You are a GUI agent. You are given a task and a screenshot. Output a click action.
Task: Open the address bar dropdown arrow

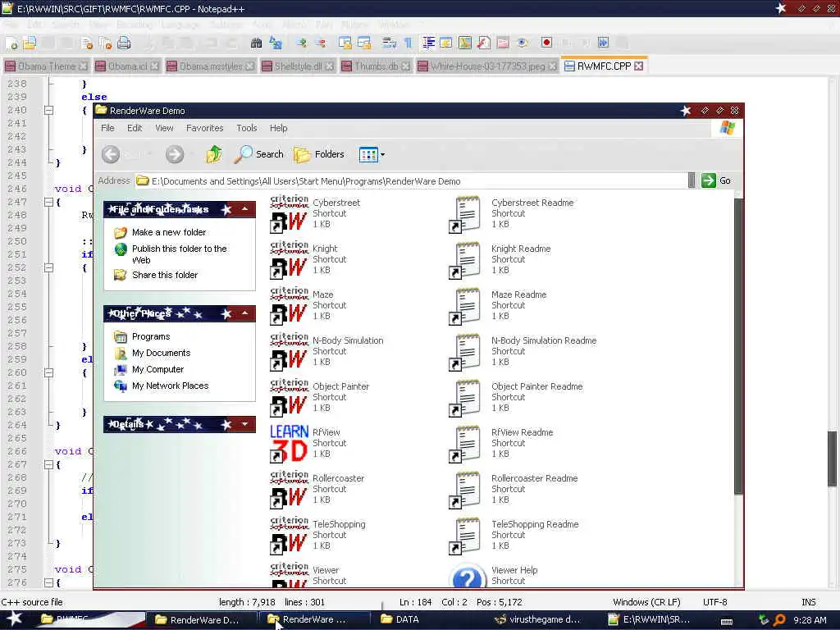point(691,180)
